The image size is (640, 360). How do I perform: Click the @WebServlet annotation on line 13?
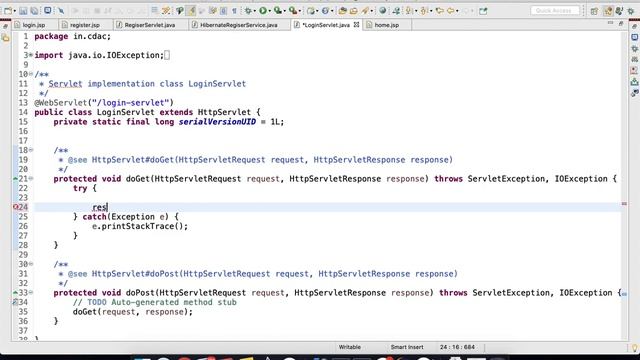tap(104, 103)
